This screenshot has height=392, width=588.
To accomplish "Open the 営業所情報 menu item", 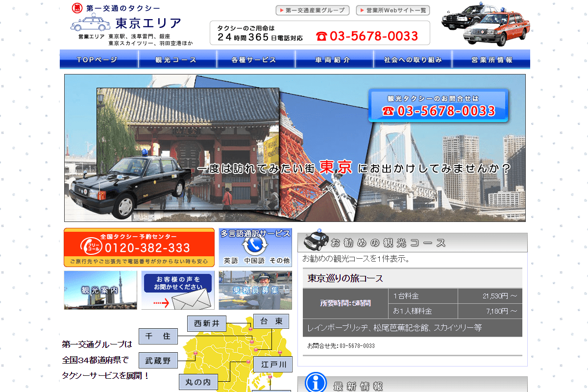I will 491,59.
